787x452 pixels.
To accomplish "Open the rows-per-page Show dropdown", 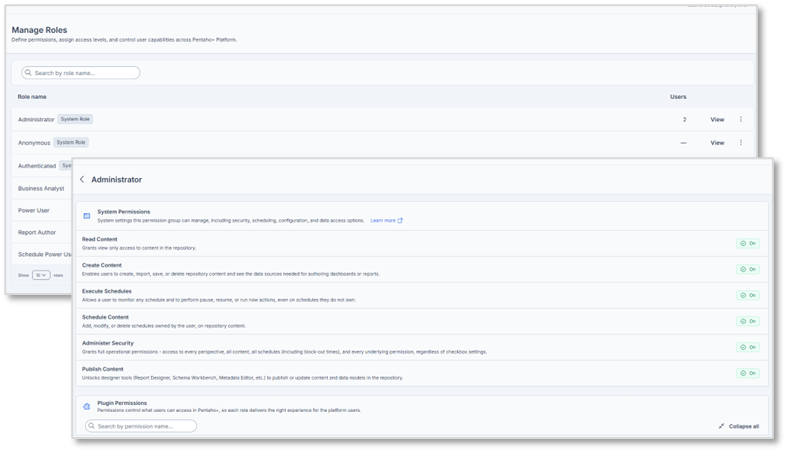I will click(41, 275).
